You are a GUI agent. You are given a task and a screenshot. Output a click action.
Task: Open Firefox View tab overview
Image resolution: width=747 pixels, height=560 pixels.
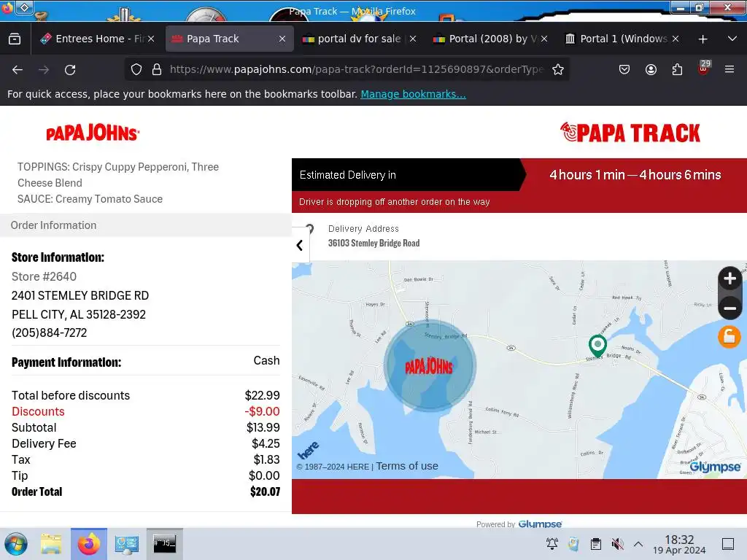coord(15,39)
